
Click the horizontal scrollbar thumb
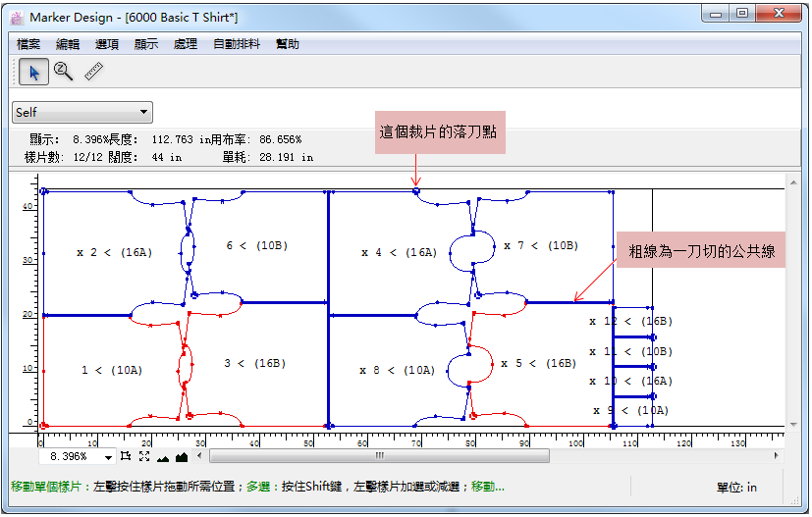click(x=379, y=456)
